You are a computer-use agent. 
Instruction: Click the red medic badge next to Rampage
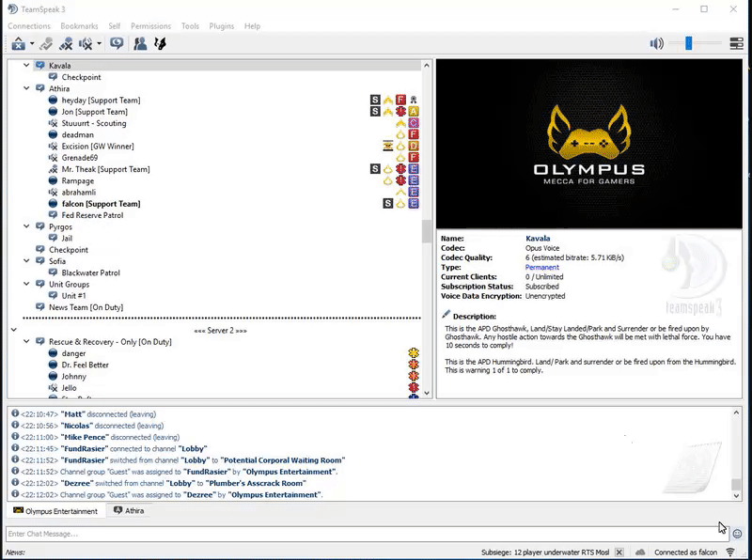[x=401, y=180]
